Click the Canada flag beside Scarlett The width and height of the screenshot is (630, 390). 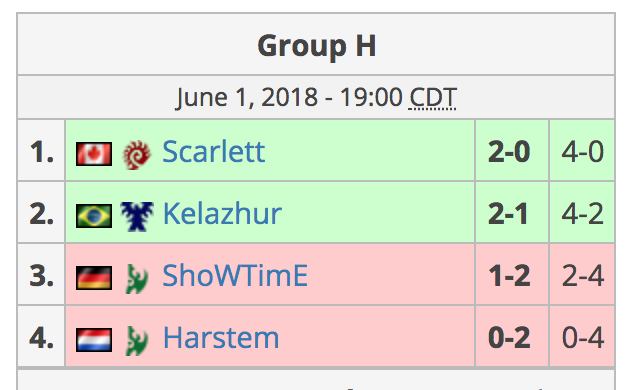(x=94, y=154)
